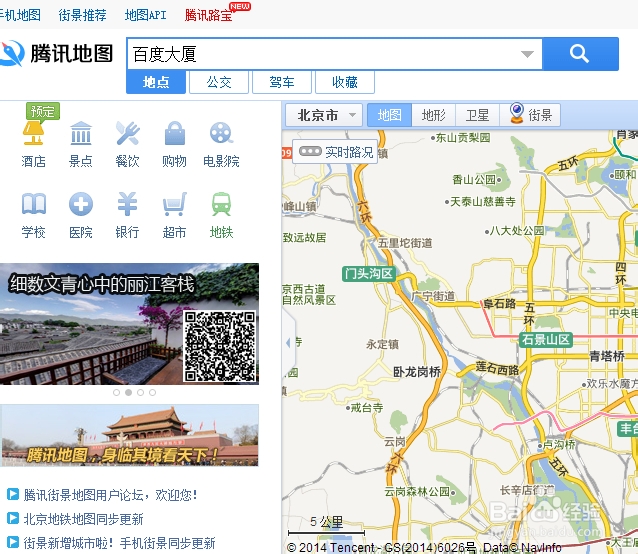This screenshot has height=554, width=638.
Task: Choose the 银行 bank icon
Action: pos(127,204)
